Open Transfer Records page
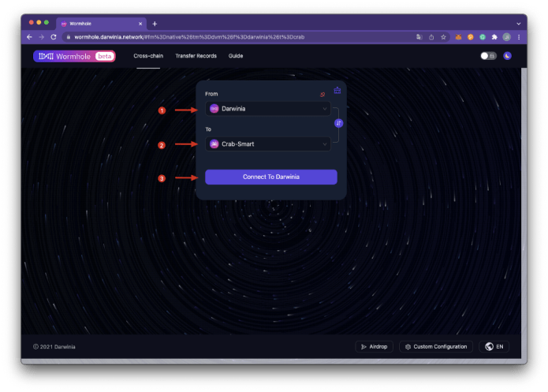The height and width of the screenshot is (392, 548). [x=196, y=56]
